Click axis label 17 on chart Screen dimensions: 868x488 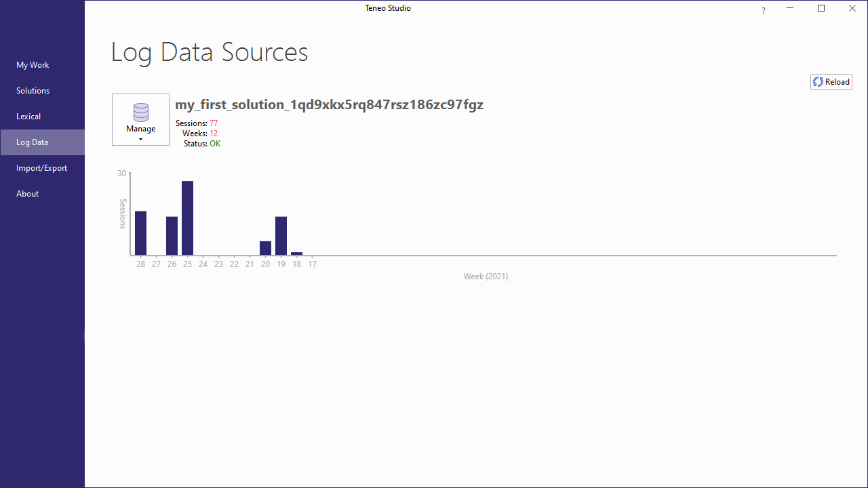312,264
